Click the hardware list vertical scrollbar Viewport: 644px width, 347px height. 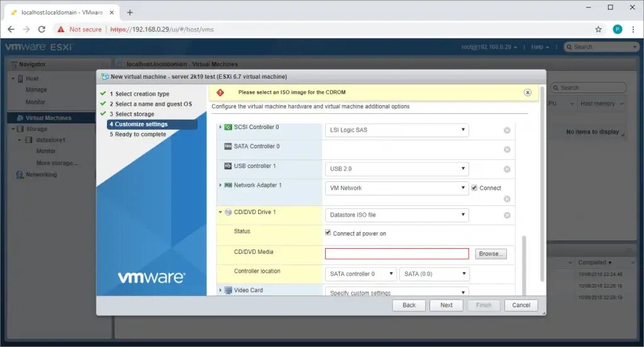[x=524, y=265]
